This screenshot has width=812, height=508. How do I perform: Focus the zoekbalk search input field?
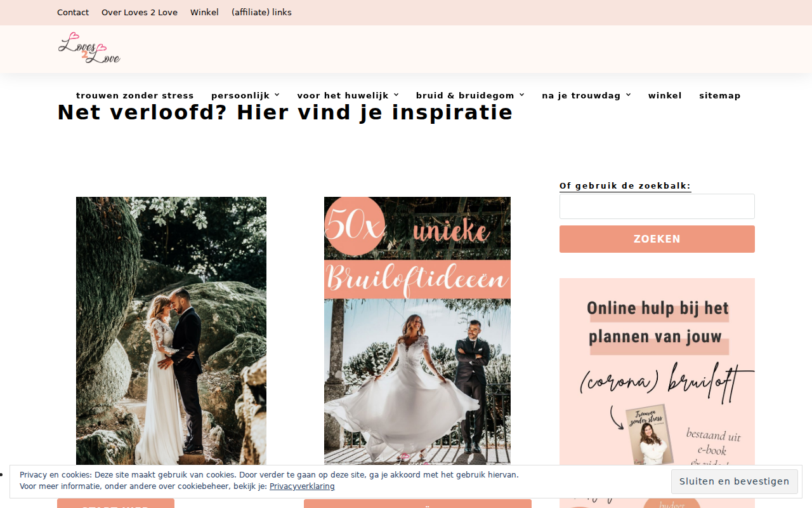[x=657, y=206]
